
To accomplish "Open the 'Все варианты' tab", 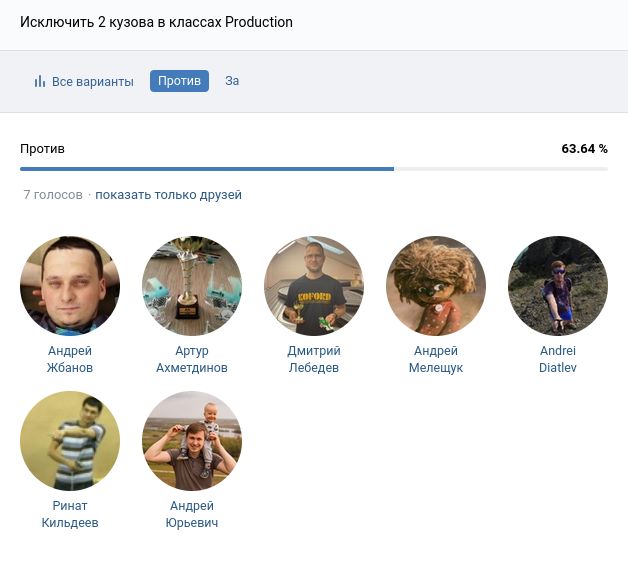I will [x=92, y=82].
